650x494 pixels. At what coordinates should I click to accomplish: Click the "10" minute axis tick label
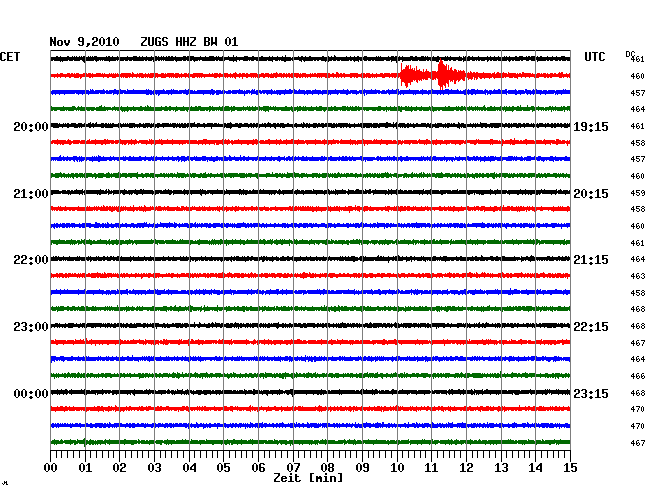[x=397, y=468]
